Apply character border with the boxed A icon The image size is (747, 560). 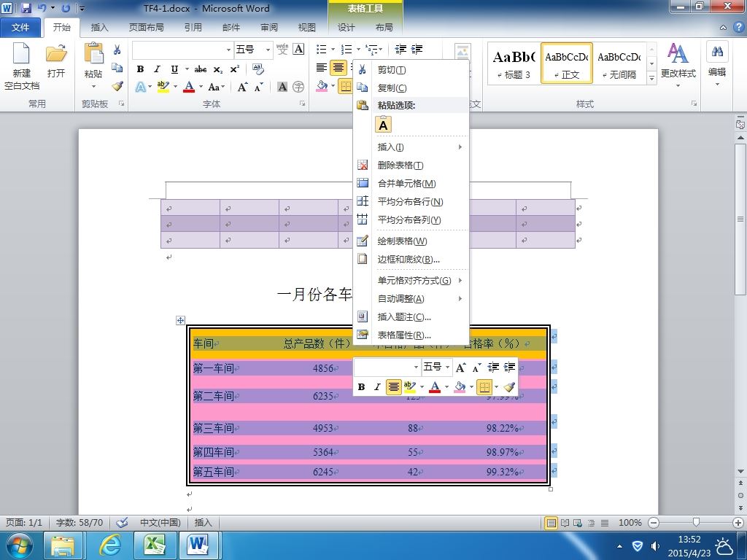[x=298, y=49]
